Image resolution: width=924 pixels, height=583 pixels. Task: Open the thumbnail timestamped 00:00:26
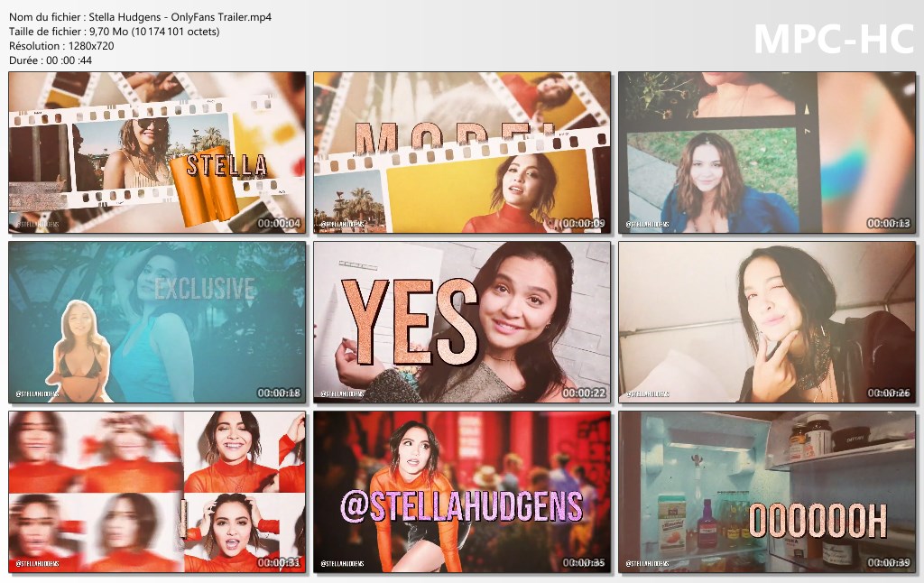(766, 321)
